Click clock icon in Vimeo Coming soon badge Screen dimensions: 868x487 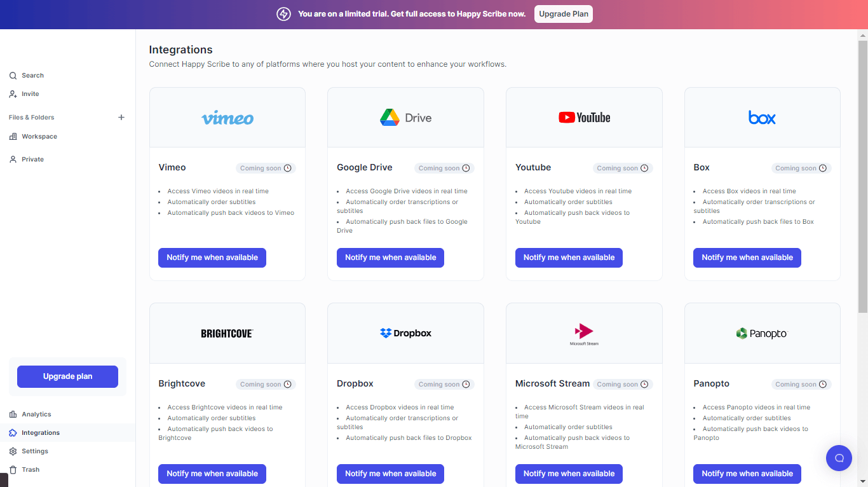click(x=288, y=168)
